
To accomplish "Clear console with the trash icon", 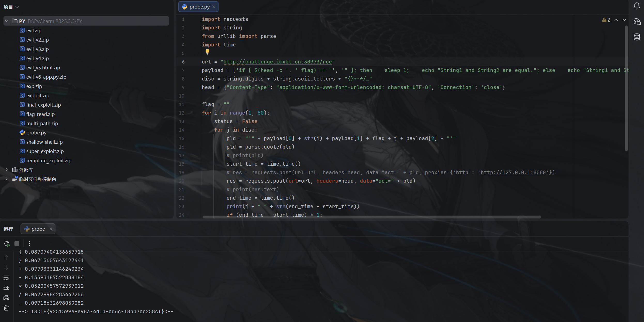I will coord(6,308).
